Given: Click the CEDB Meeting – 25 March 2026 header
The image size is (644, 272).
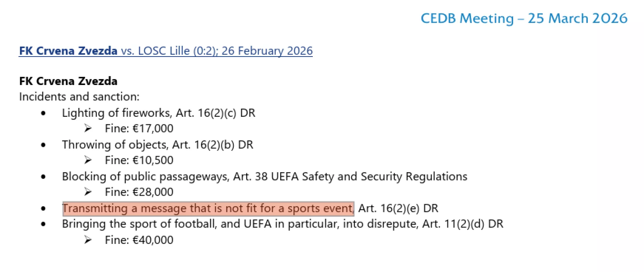Looking at the screenshot, I should (x=524, y=18).
